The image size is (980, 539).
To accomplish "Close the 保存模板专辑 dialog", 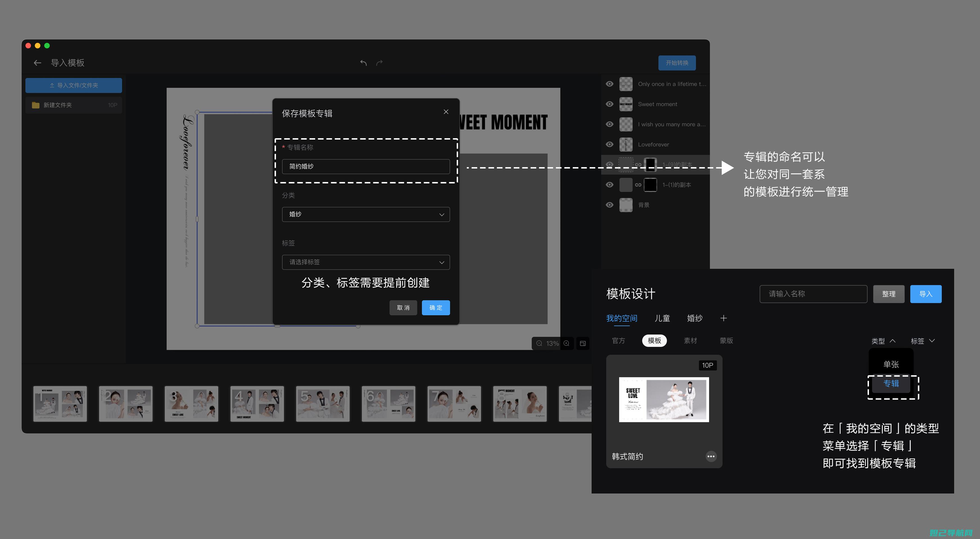I will click(446, 112).
